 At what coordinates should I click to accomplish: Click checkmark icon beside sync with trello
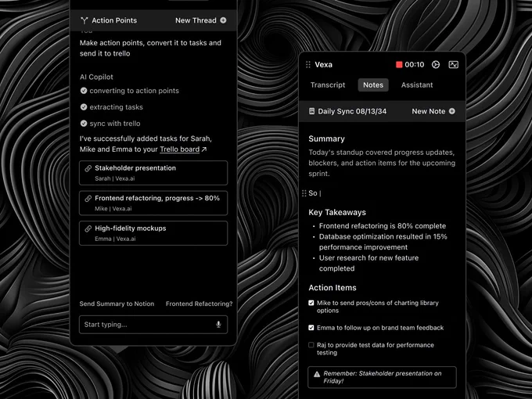(84, 124)
